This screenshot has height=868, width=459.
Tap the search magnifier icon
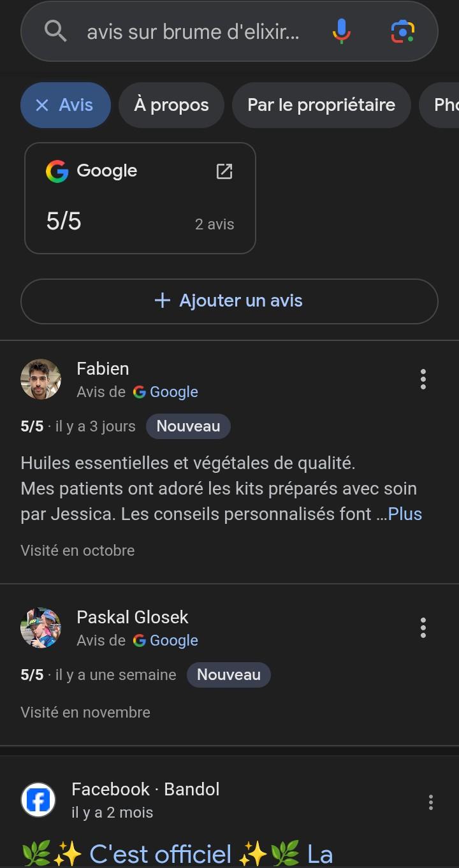(x=56, y=31)
